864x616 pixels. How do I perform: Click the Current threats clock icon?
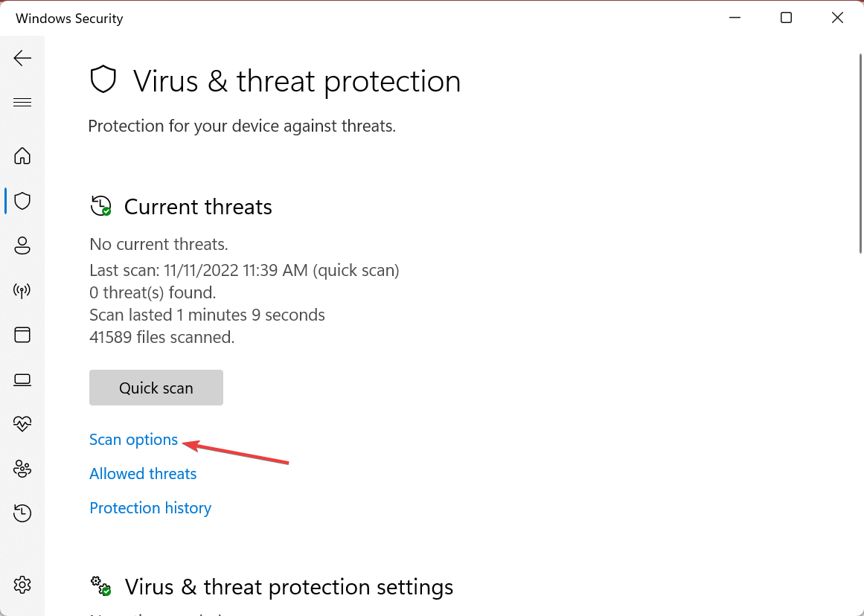tap(100, 206)
